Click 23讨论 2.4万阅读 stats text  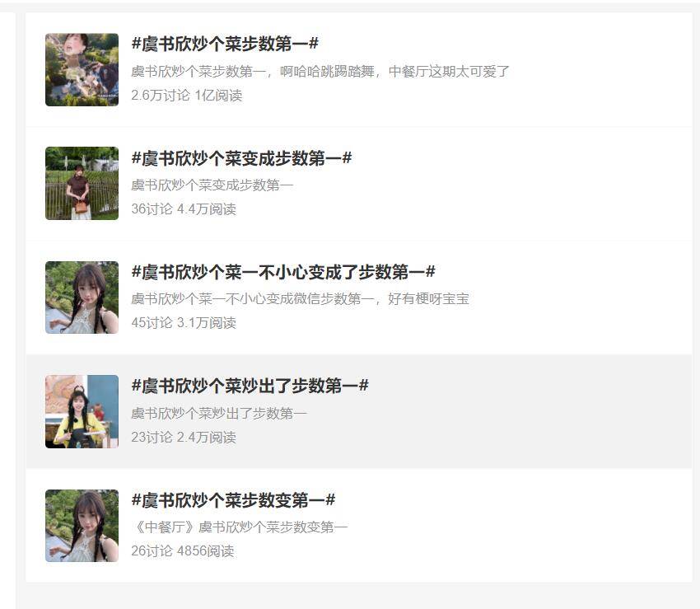click(x=184, y=437)
